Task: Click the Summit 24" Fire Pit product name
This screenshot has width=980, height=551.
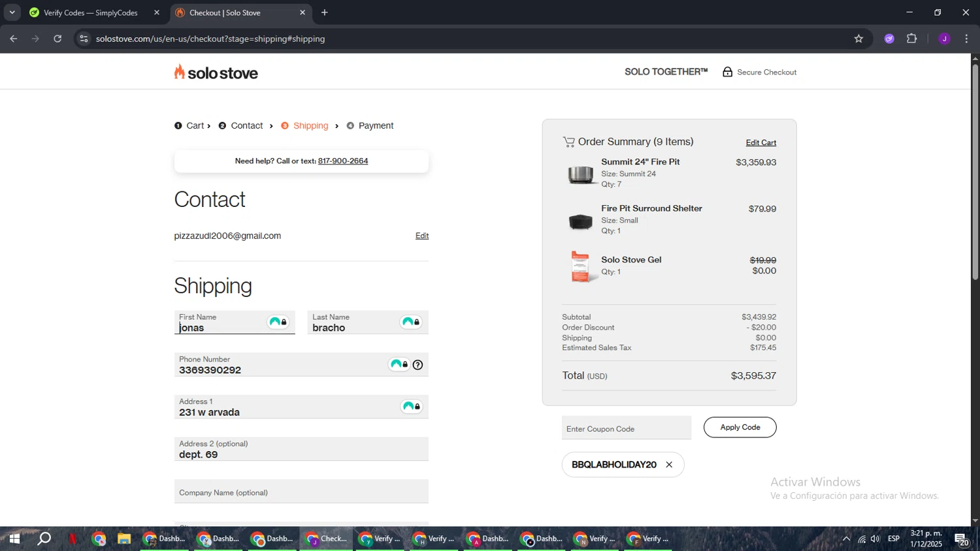Action: point(640,162)
